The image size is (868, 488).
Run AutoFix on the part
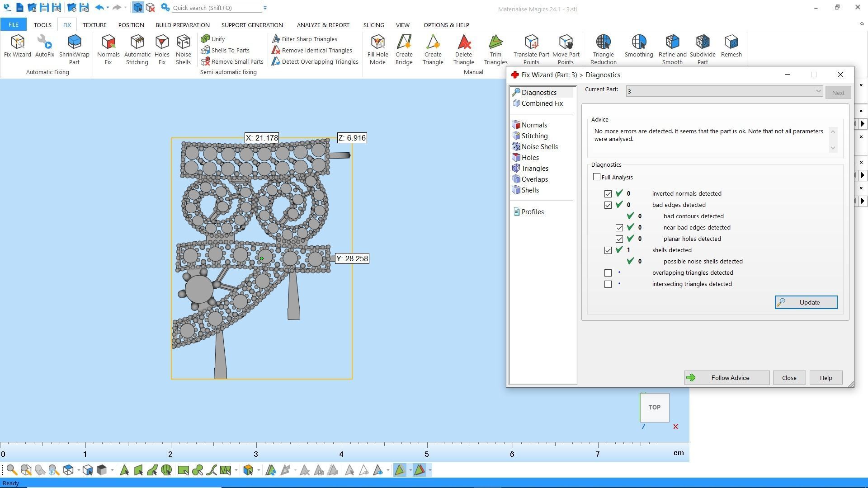tap(44, 46)
